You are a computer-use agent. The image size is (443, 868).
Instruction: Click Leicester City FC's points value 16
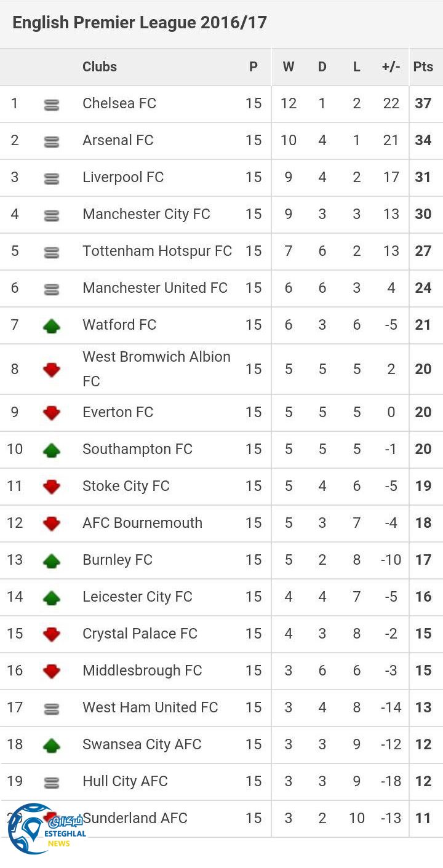point(423,597)
